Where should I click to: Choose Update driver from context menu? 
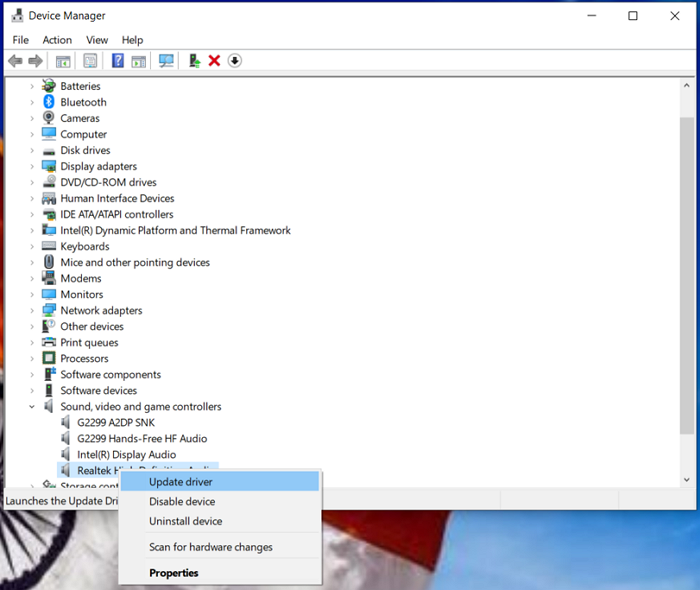(x=181, y=482)
